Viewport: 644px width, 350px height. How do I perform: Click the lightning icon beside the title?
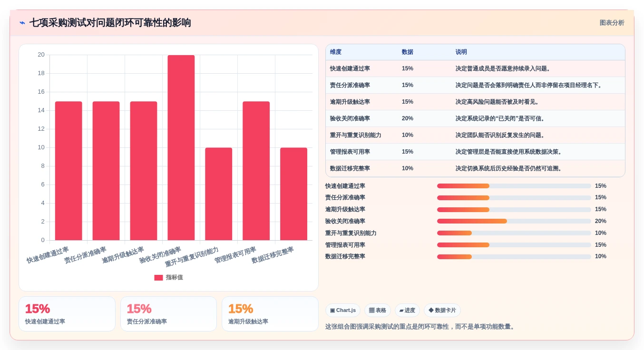coord(22,23)
